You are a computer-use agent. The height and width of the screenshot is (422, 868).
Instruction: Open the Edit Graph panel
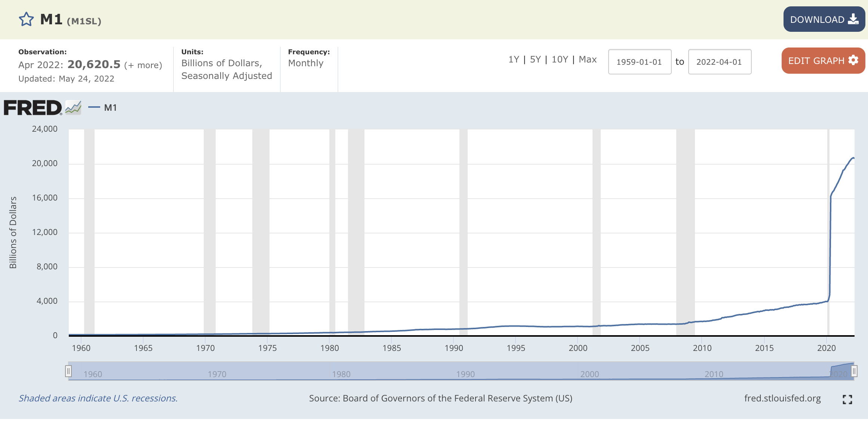click(x=823, y=61)
